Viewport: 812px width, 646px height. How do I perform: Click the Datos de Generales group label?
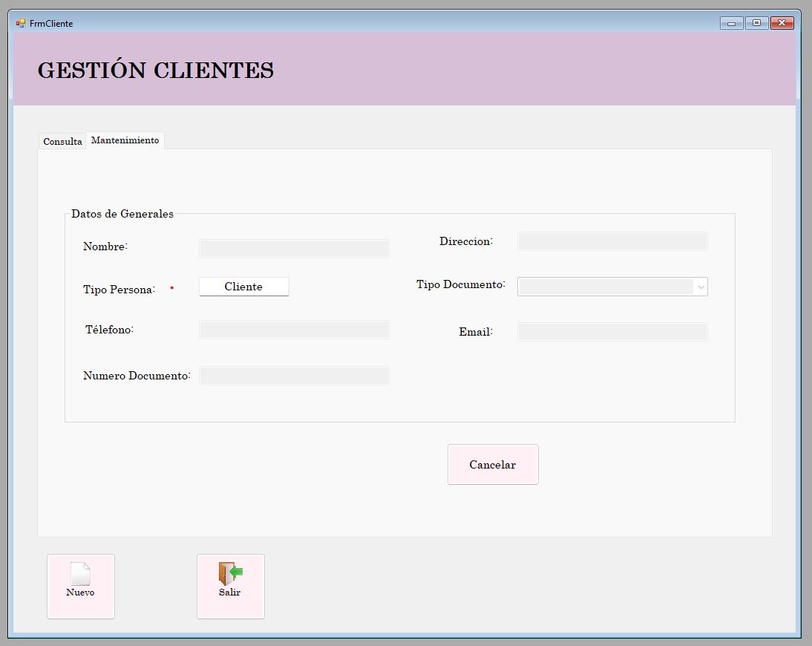click(122, 214)
